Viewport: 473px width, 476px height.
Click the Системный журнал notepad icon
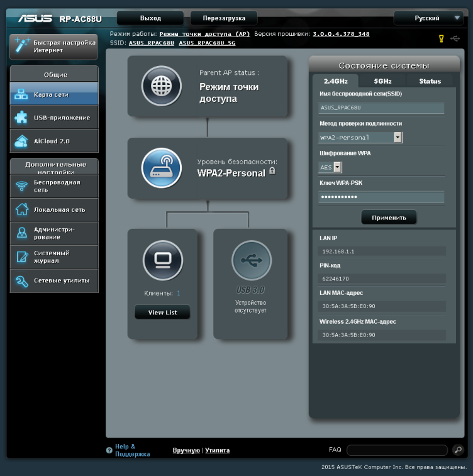coord(22,257)
